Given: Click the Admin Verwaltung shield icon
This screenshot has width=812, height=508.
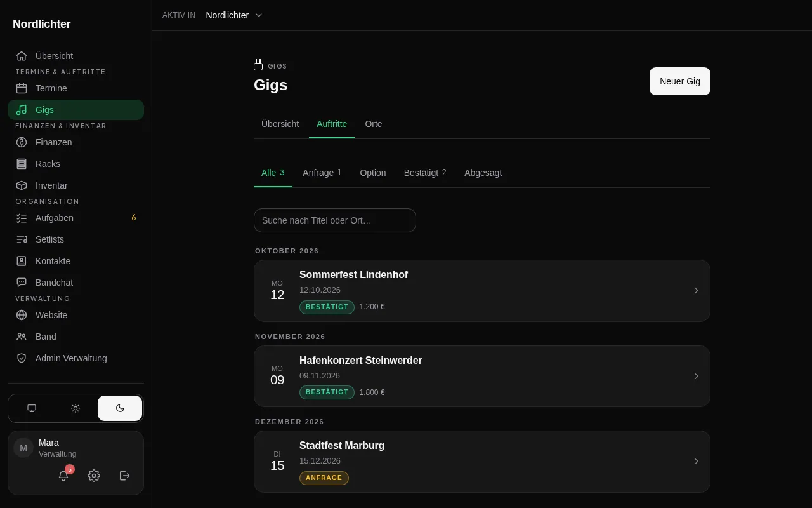Looking at the screenshot, I should point(22,358).
